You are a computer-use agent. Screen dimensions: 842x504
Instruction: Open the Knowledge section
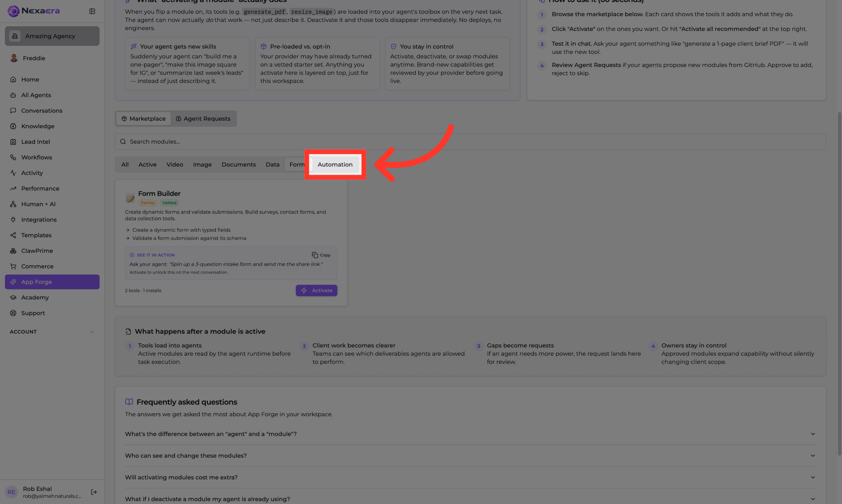52,126
